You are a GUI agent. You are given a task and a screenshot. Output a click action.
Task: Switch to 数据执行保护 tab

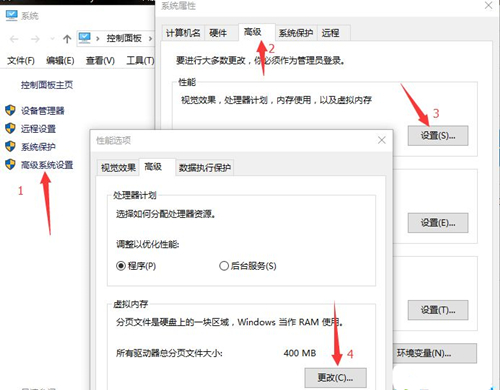[x=205, y=168]
